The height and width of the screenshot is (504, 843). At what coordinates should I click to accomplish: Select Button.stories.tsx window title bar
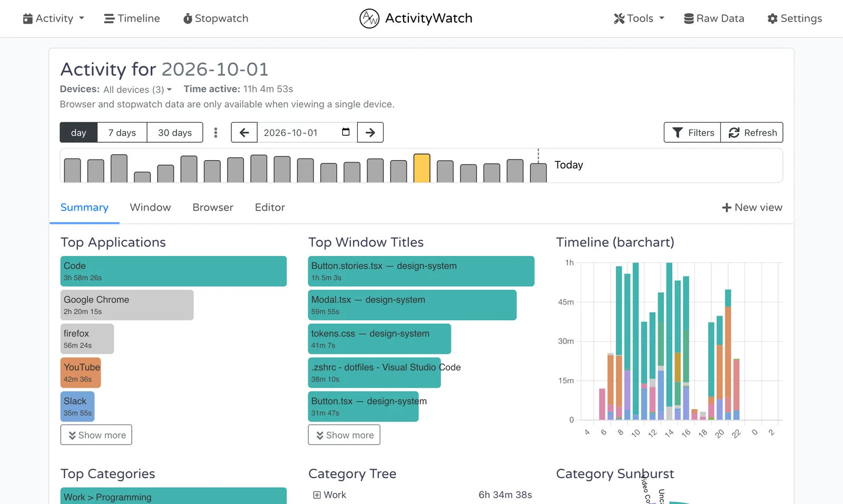(x=421, y=271)
